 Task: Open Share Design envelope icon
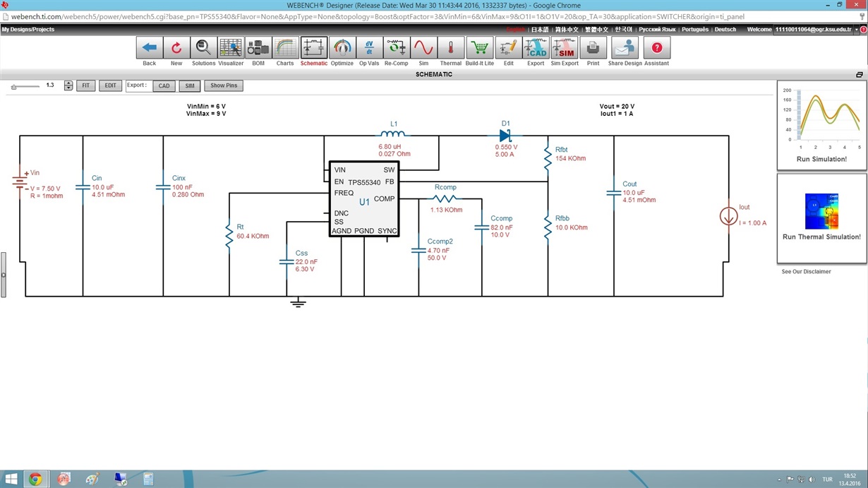625,48
